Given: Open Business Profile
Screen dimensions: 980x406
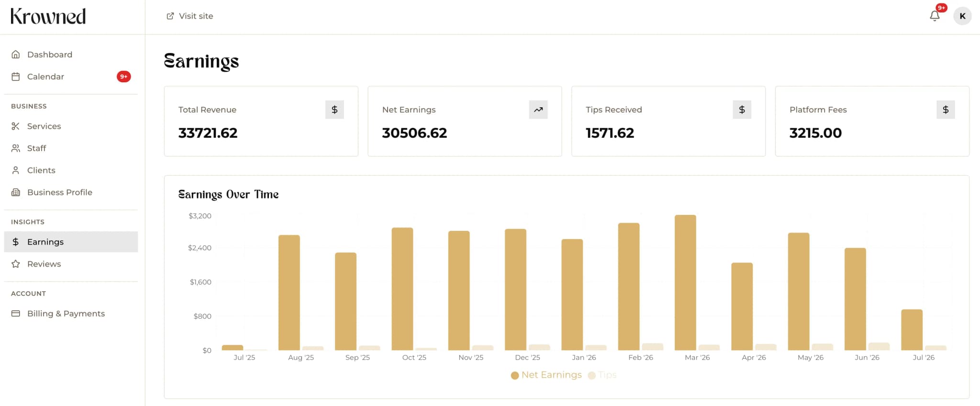Looking at the screenshot, I should pyautogui.click(x=71, y=192).
